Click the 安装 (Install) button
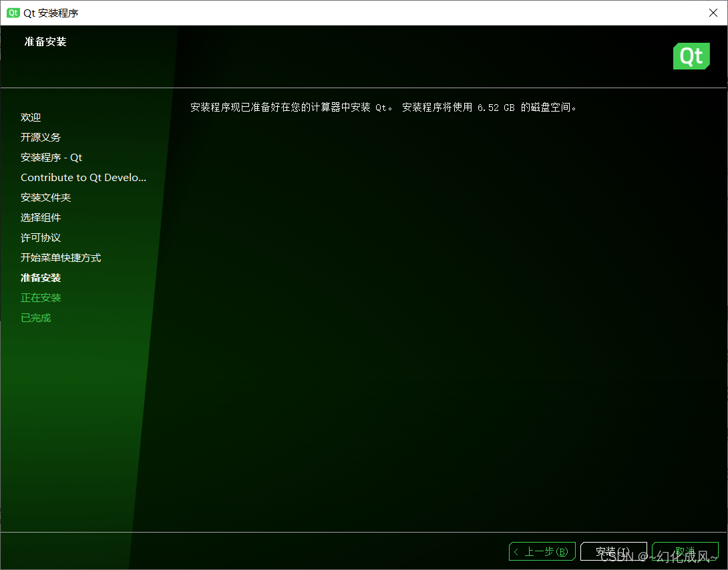This screenshot has width=728, height=570. coord(613,551)
